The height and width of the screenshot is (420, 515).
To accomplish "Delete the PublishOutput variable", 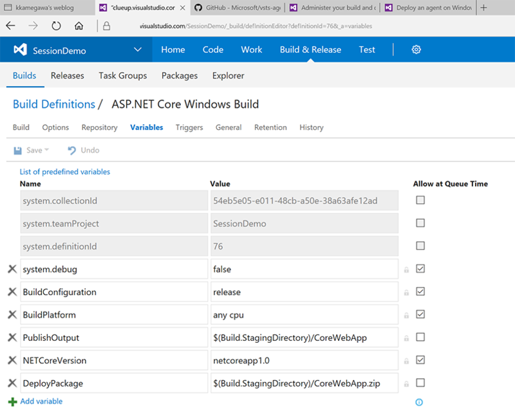I will 12,337.
